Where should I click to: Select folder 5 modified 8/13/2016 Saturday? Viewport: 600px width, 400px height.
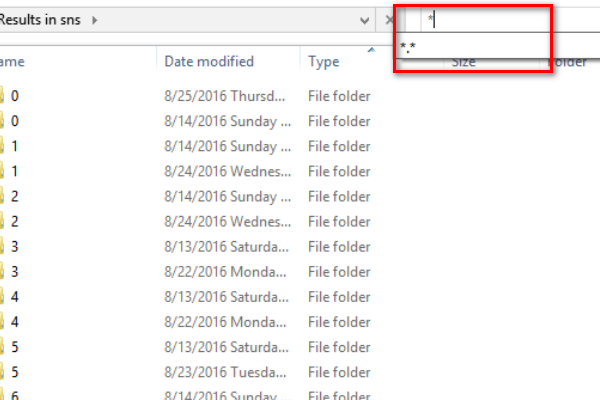186,347
